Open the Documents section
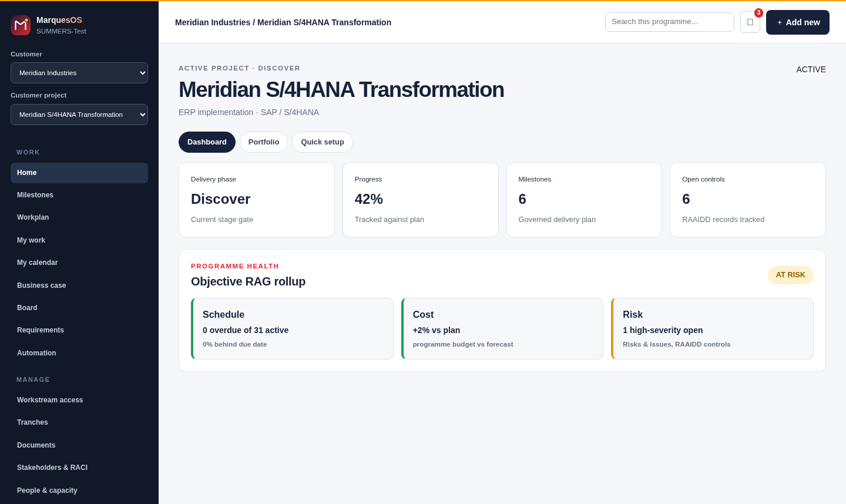 pos(79,445)
